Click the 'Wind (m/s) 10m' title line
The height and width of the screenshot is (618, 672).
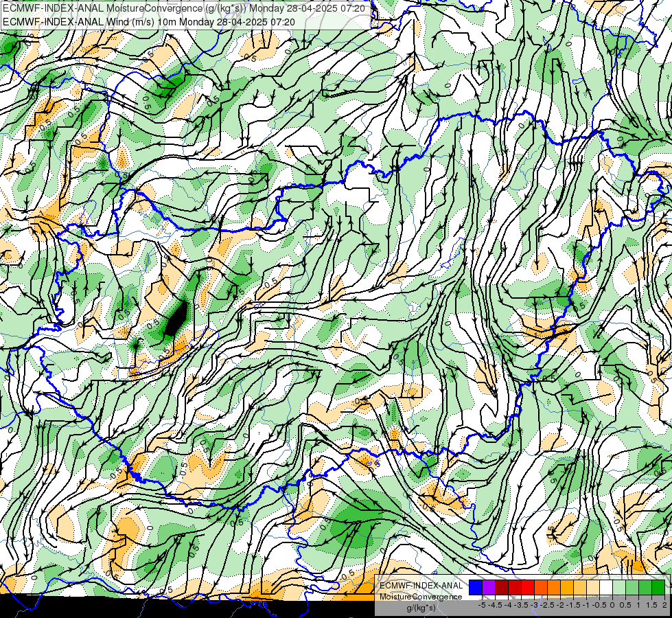point(149,22)
